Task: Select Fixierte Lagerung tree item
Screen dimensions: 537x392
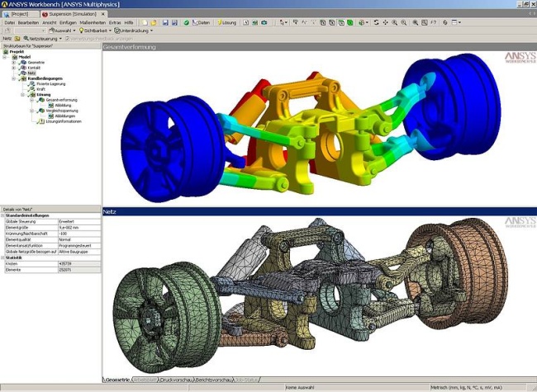Action: pyautogui.click(x=50, y=84)
